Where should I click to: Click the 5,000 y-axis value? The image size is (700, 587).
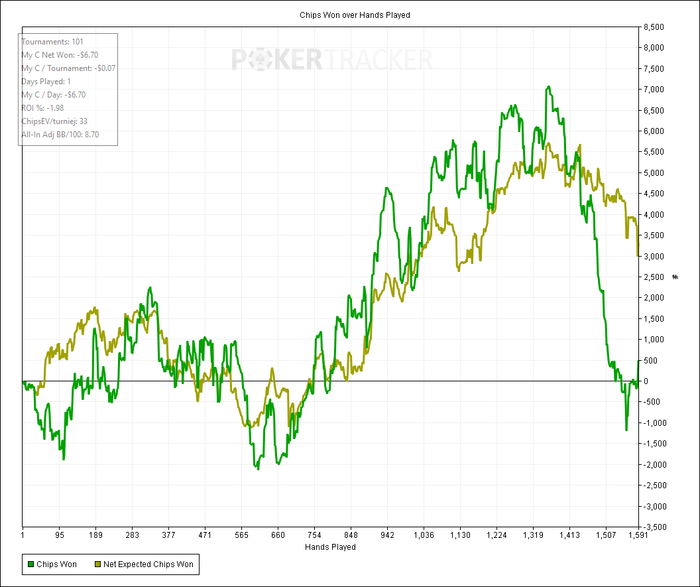coord(654,173)
